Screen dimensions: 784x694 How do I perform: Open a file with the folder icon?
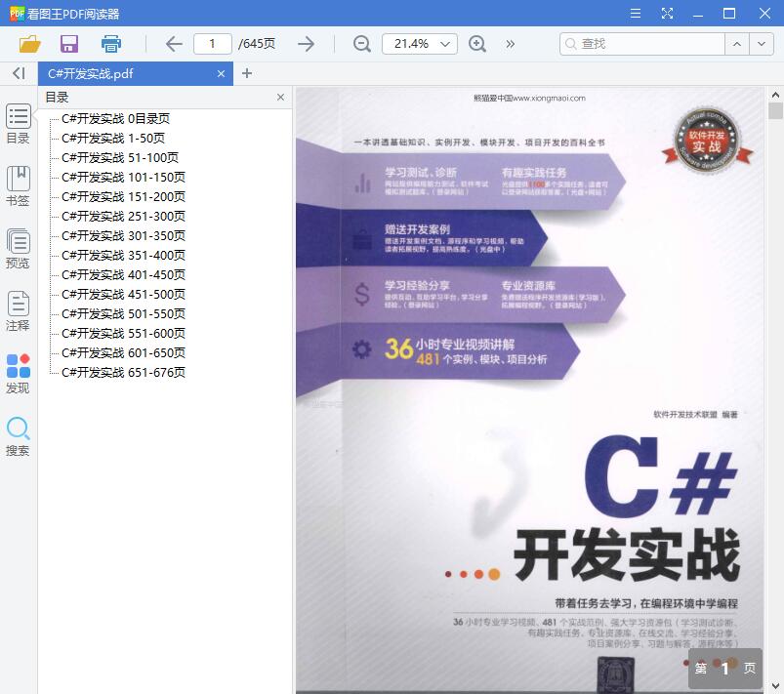pyautogui.click(x=29, y=44)
